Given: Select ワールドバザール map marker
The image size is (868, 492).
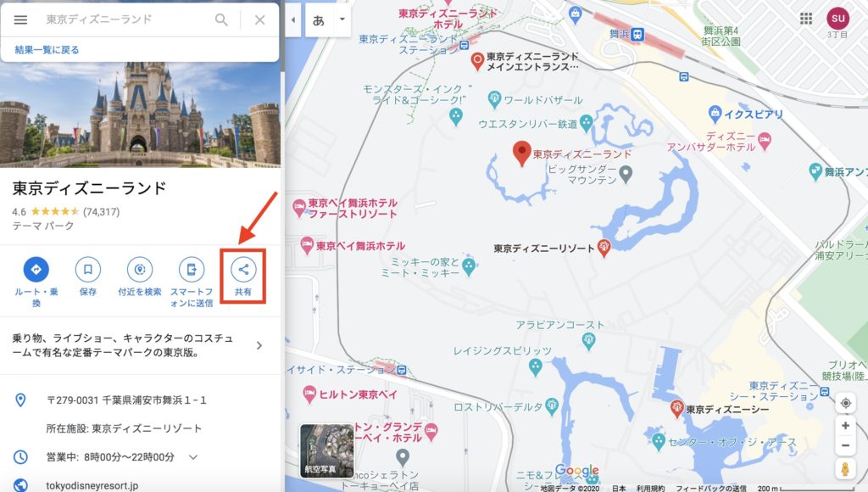Looking at the screenshot, I should tap(494, 100).
